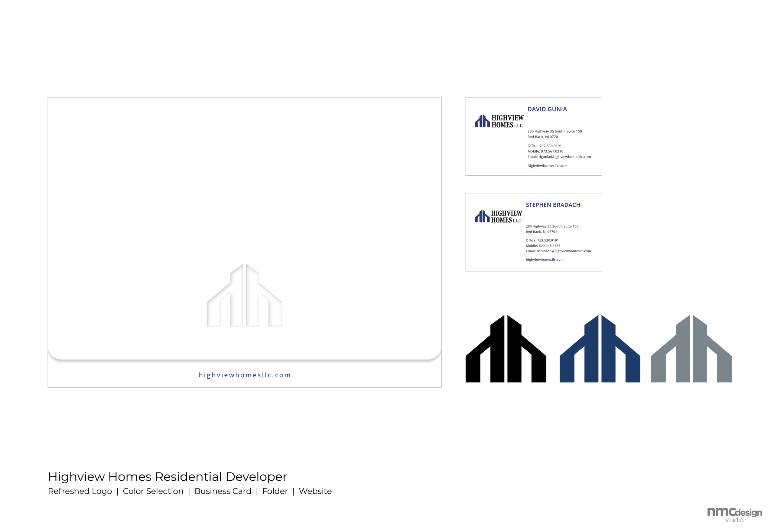The image size is (774, 532).
Task: Click the Refreshed Logo caption text
Action: pyautogui.click(x=80, y=491)
